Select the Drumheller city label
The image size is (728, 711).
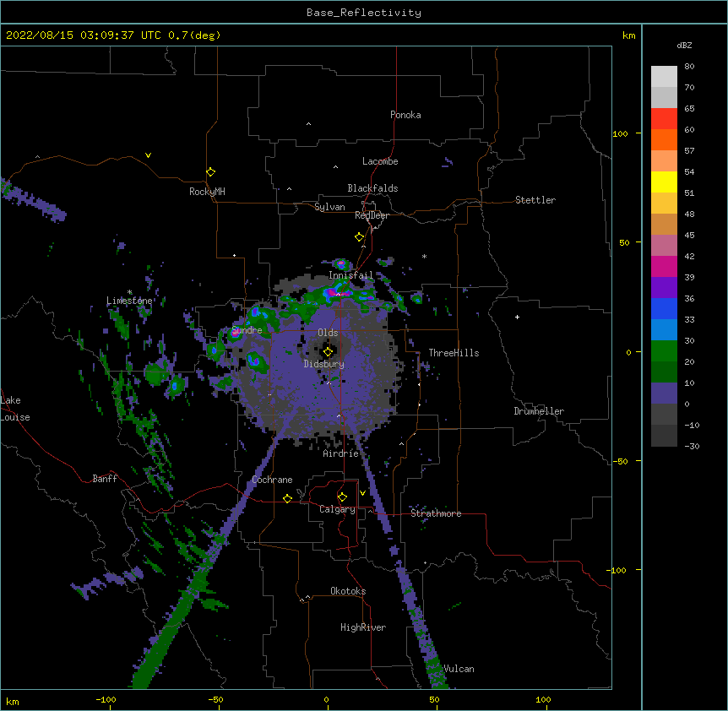[539, 411]
